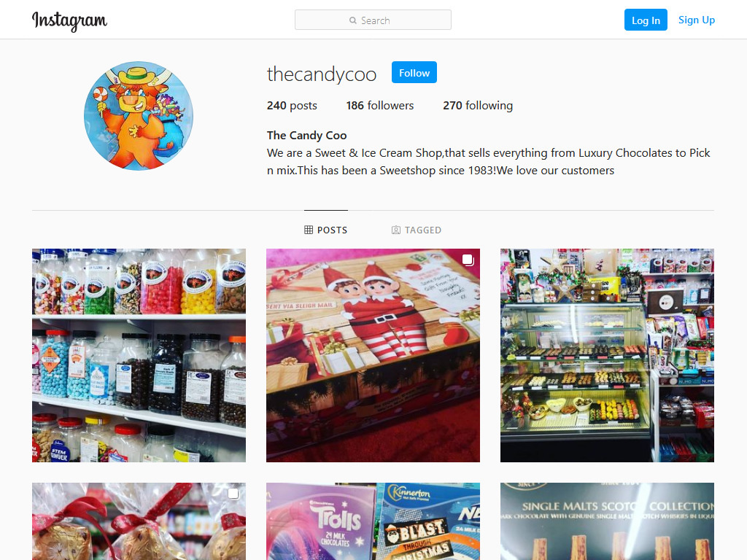Click the Instagram logo
The height and width of the screenshot is (560, 747).
tap(69, 20)
